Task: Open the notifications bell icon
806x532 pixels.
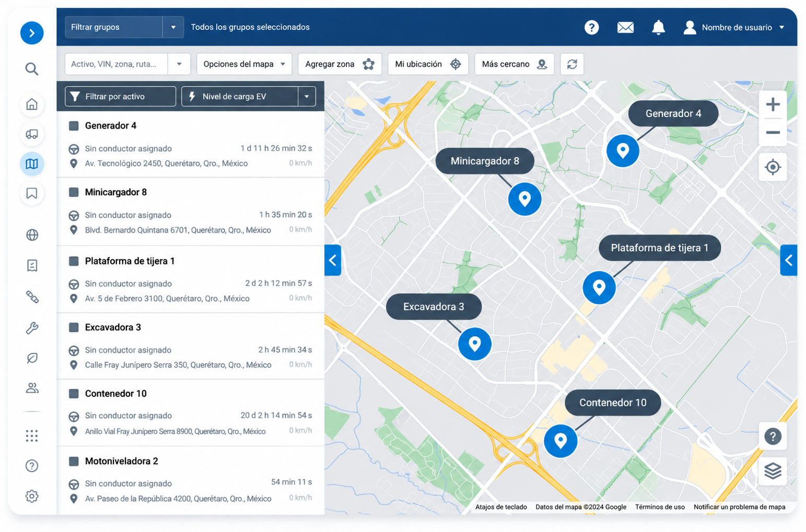Action: 658,27
